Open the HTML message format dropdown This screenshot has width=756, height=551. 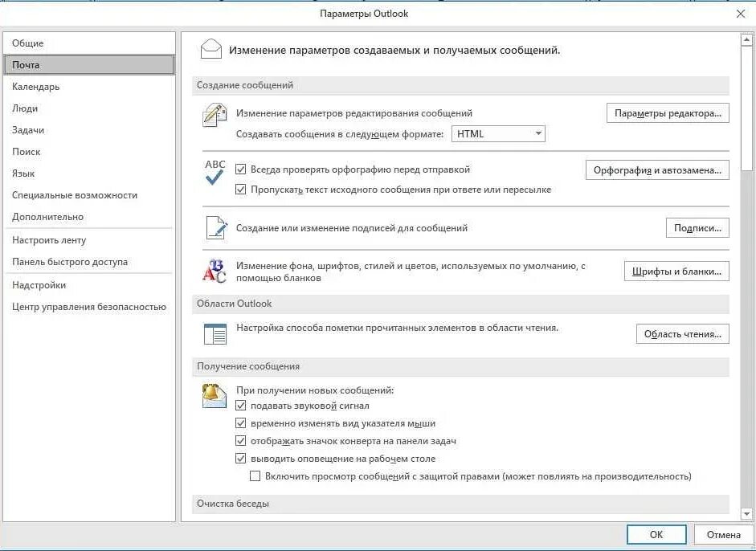(x=498, y=133)
